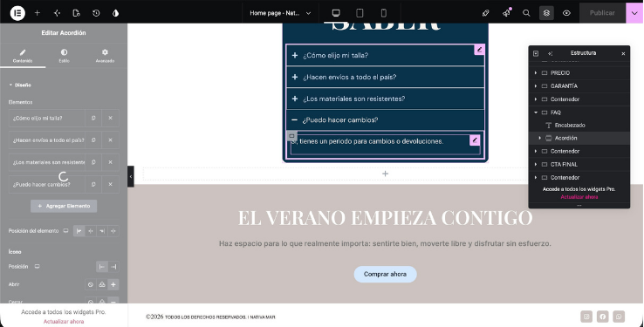Duplicate the '¿Cómo elijo mi talla?' item

coord(93,119)
